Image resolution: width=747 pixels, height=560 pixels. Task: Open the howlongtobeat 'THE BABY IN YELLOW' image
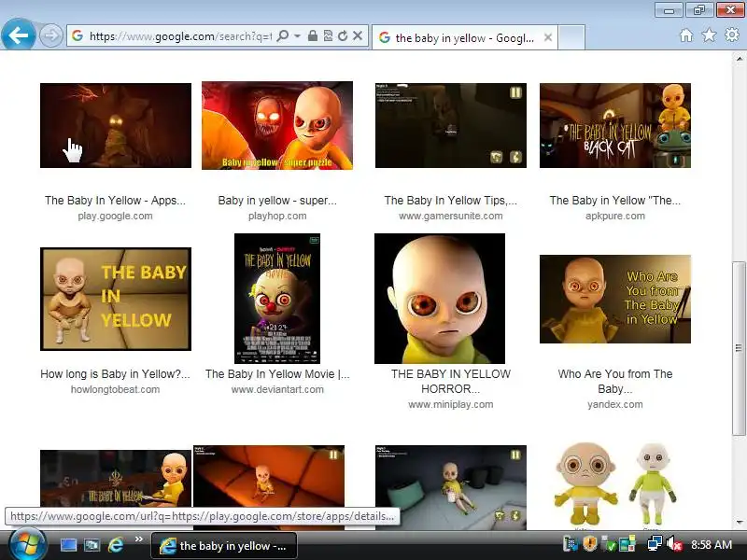(x=116, y=299)
